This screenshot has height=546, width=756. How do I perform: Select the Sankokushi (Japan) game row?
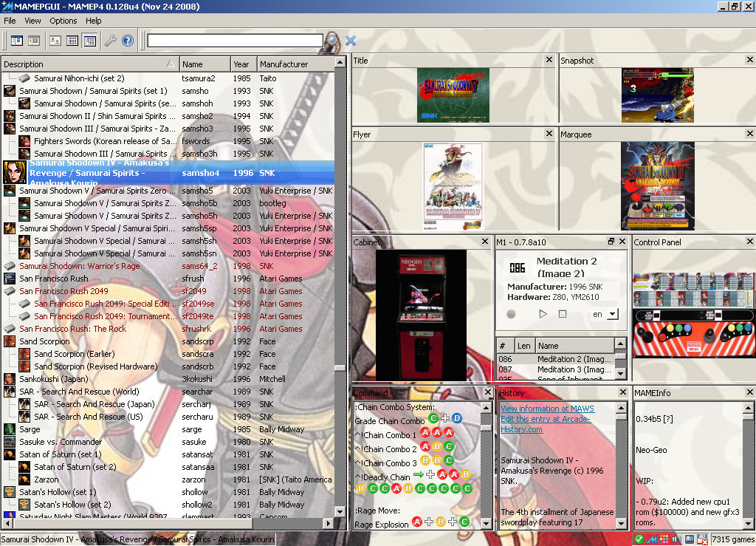tap(168, 378)
